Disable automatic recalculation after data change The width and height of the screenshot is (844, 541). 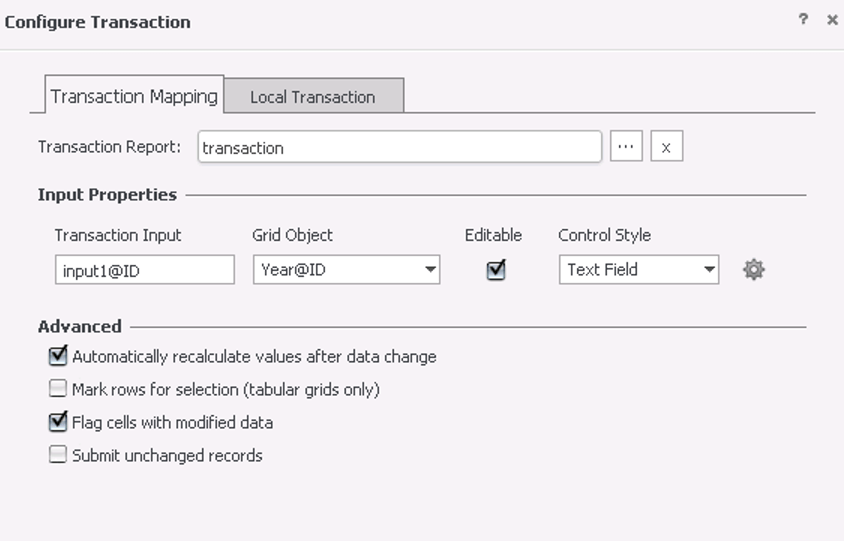[x=58, y=356]
